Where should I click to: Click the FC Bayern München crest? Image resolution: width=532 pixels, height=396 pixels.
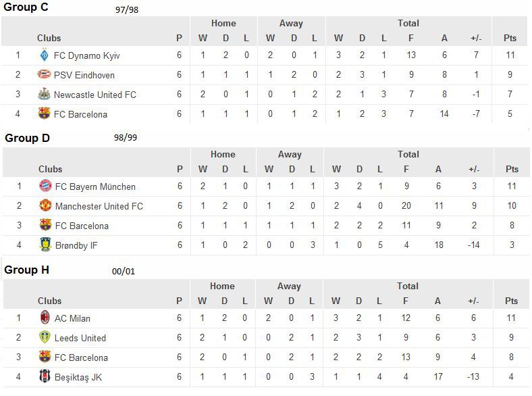45,186
